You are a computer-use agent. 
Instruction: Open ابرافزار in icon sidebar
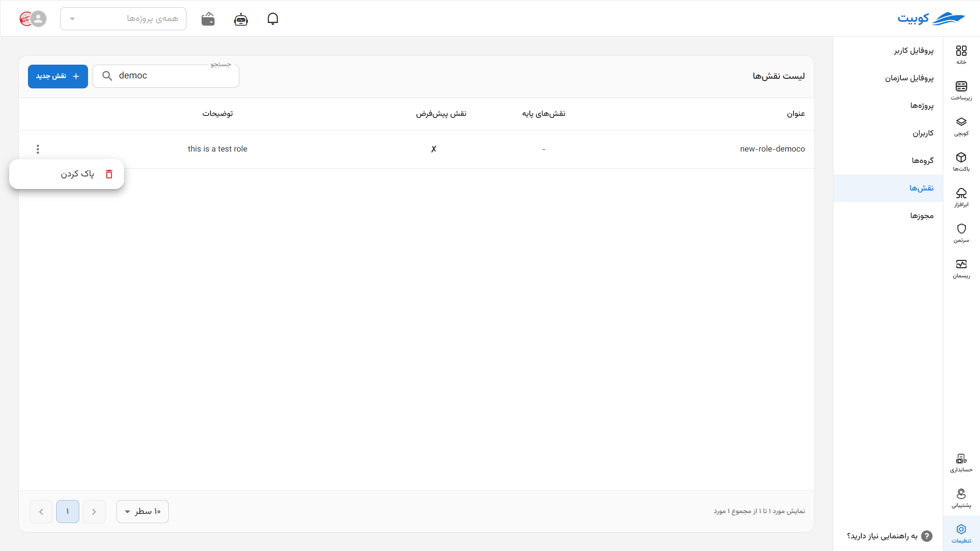(961, 197)
